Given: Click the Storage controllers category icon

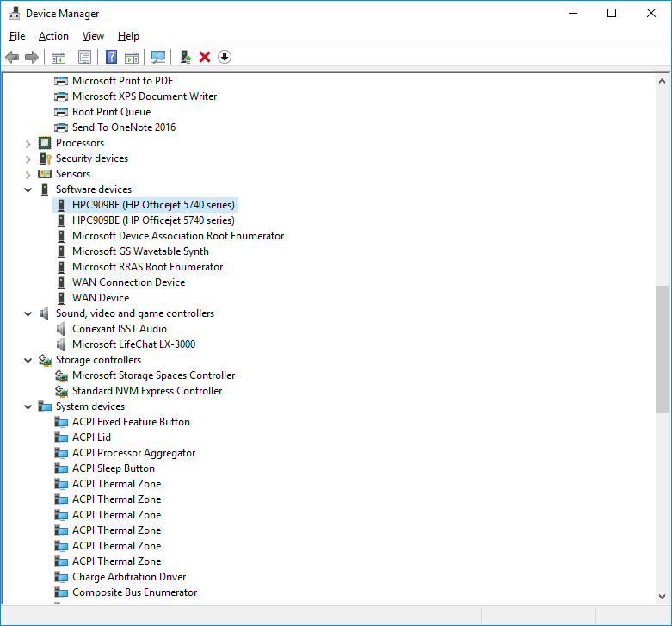Looking at the screenshot, I should click(x=45, y=360).
